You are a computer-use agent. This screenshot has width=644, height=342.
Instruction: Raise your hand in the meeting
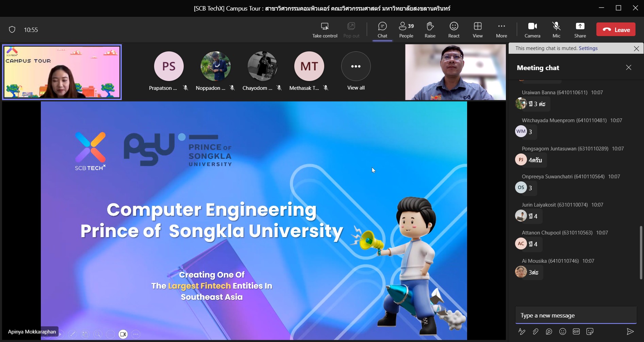point(430,30)
